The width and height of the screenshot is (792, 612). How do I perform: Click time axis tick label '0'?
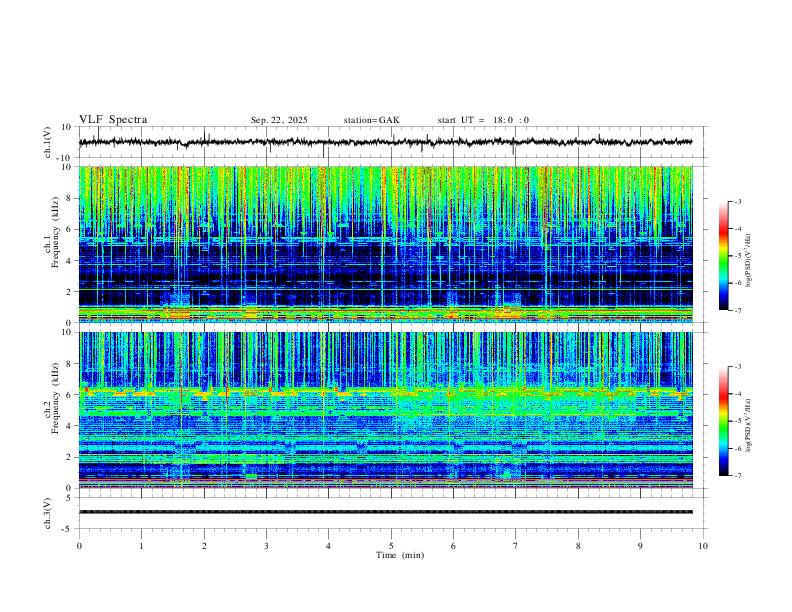(x=79, y=546)
